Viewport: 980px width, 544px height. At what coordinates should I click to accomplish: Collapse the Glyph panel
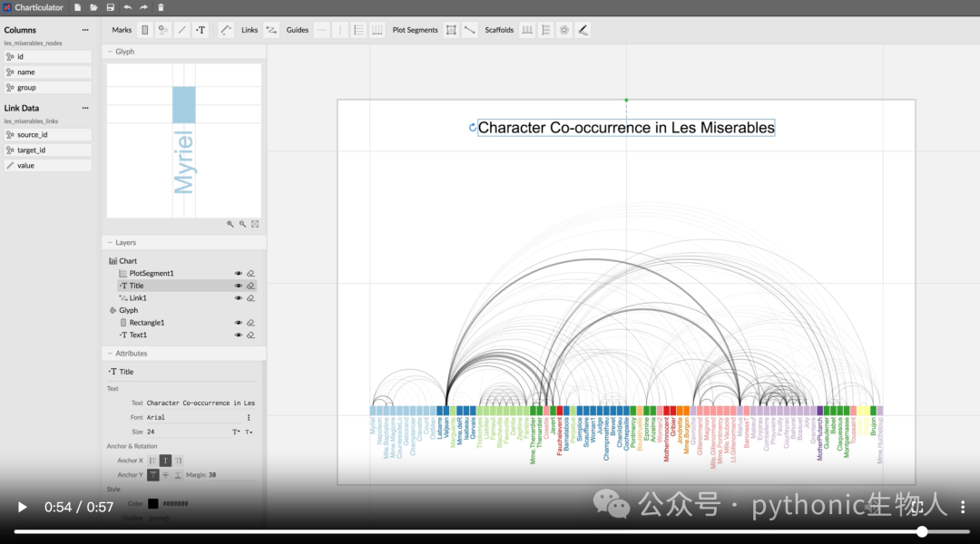pyautogui.click(x=110, y=51)
